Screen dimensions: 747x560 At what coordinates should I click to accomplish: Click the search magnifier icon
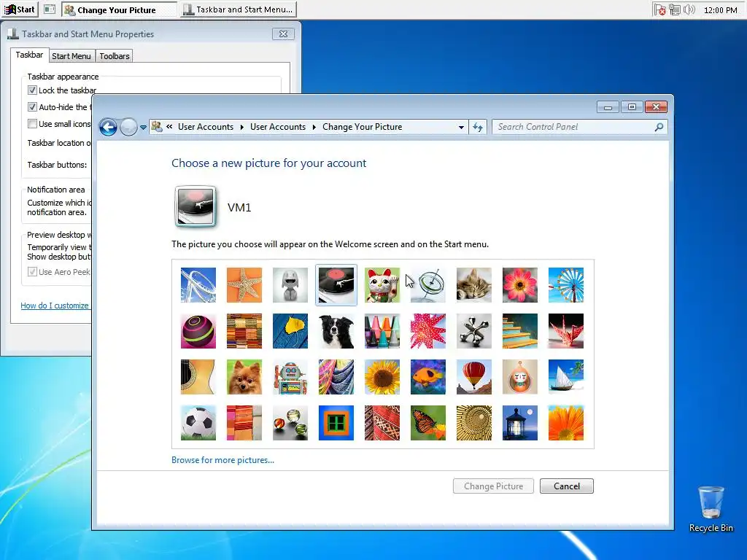click(659, 127)
